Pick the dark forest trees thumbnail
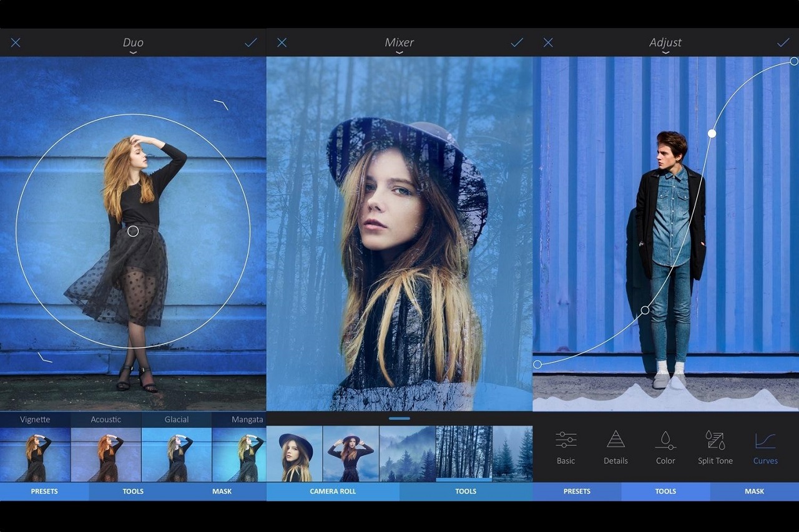799x532 pixels. pos(464,453)
